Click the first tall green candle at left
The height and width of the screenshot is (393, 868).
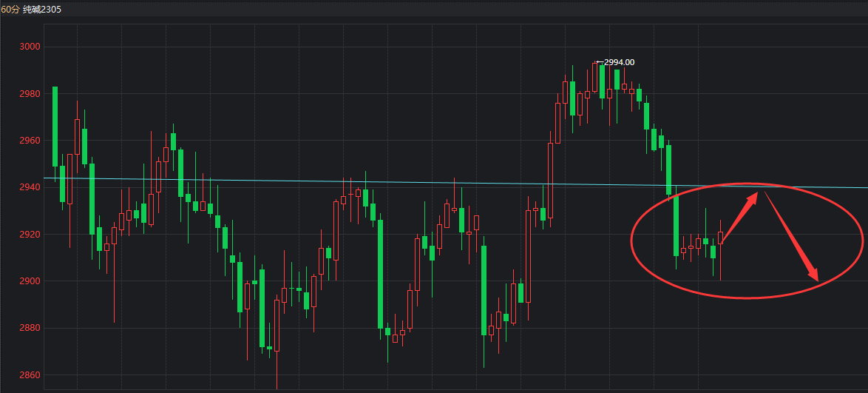coord(55,126)
